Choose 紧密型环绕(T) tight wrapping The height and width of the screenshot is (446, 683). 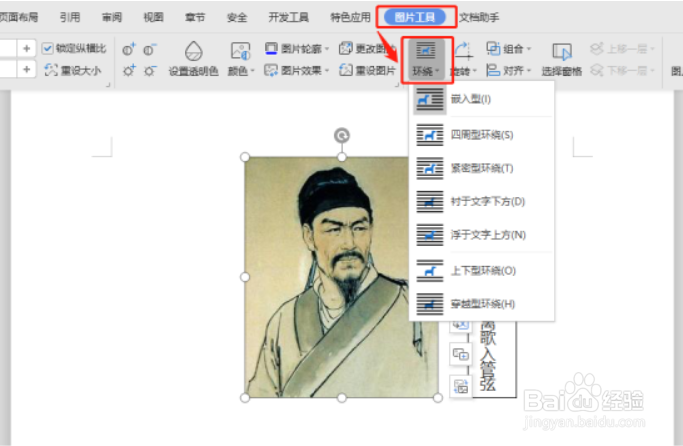click(x=481, y=168)
